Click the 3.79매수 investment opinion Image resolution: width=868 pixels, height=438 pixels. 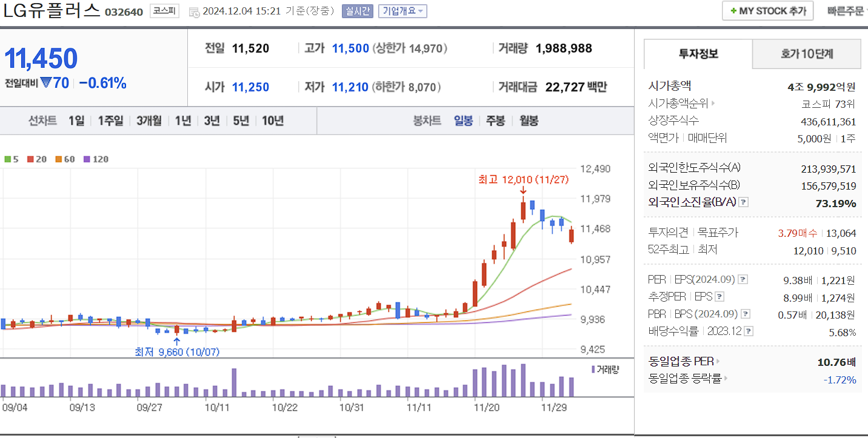point(797,233)
